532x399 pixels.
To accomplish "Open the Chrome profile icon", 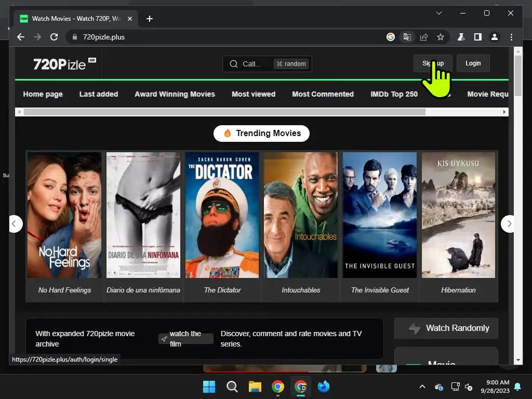I will (x=495, y=37).
